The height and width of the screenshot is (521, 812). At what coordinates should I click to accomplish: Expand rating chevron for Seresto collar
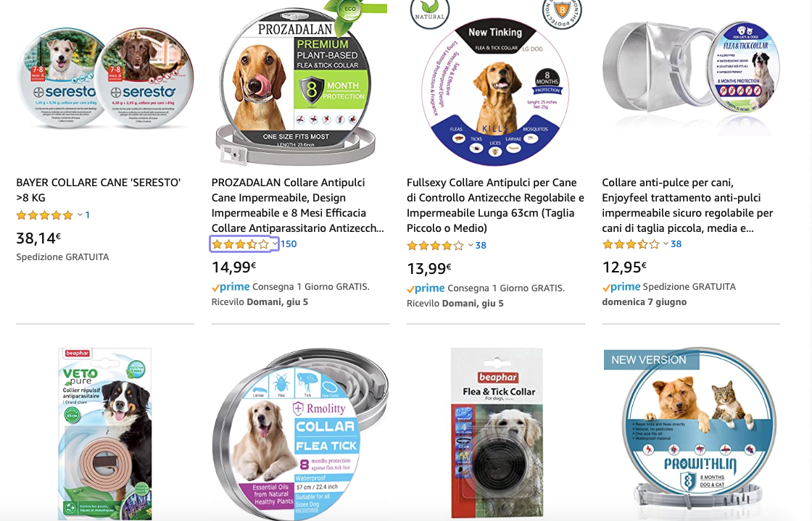[80, 214]
